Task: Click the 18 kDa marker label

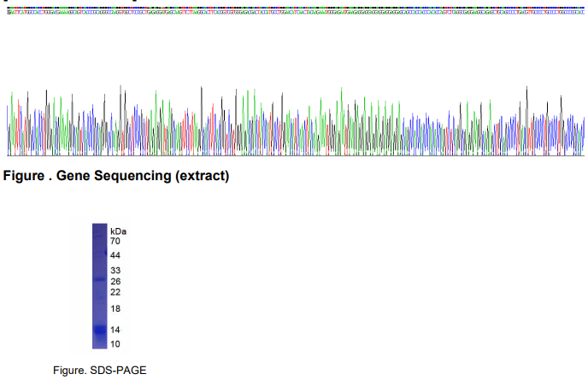Action: pyautogui.click(x=115, y=309)
